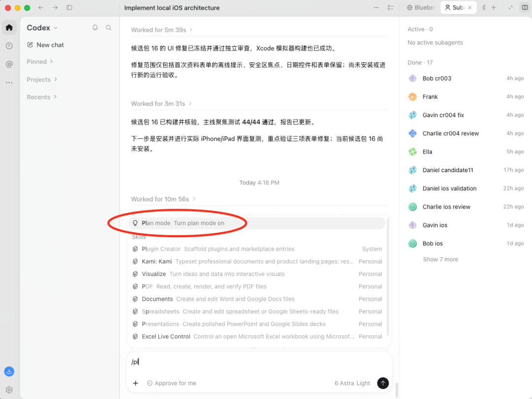Open Approve for me permissions selector

click(172, 383)
